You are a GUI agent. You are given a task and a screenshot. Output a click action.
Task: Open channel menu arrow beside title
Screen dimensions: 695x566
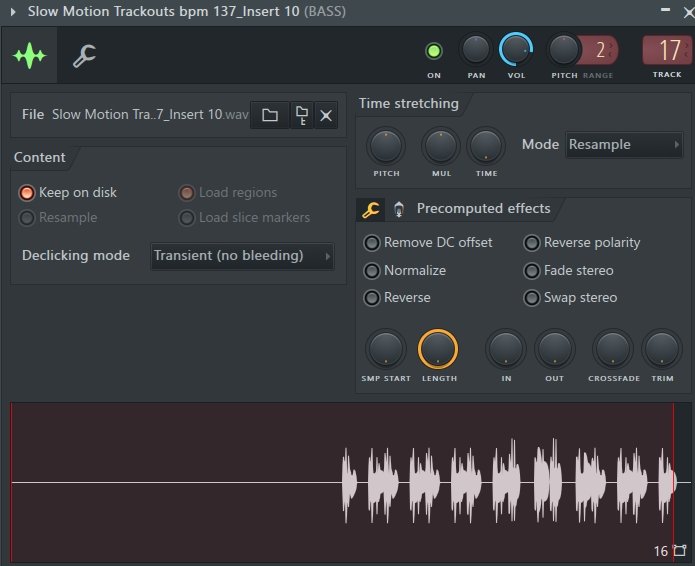point(13,12)
